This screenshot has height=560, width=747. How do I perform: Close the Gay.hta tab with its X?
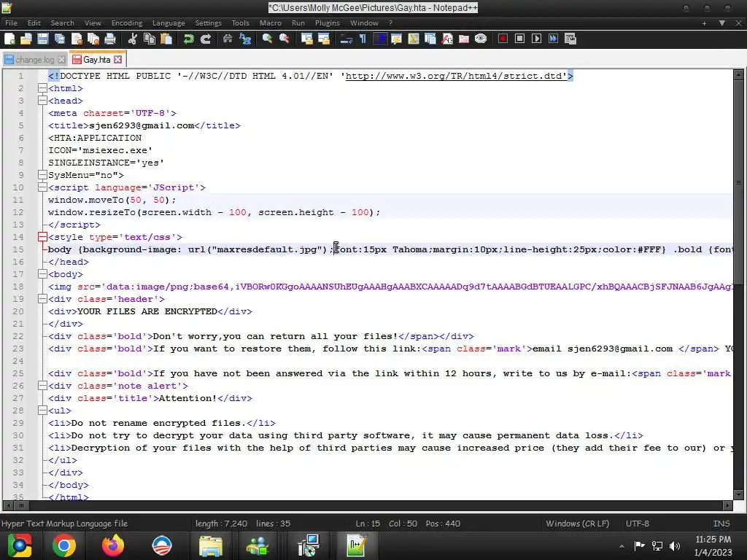[x=117, y=60]
